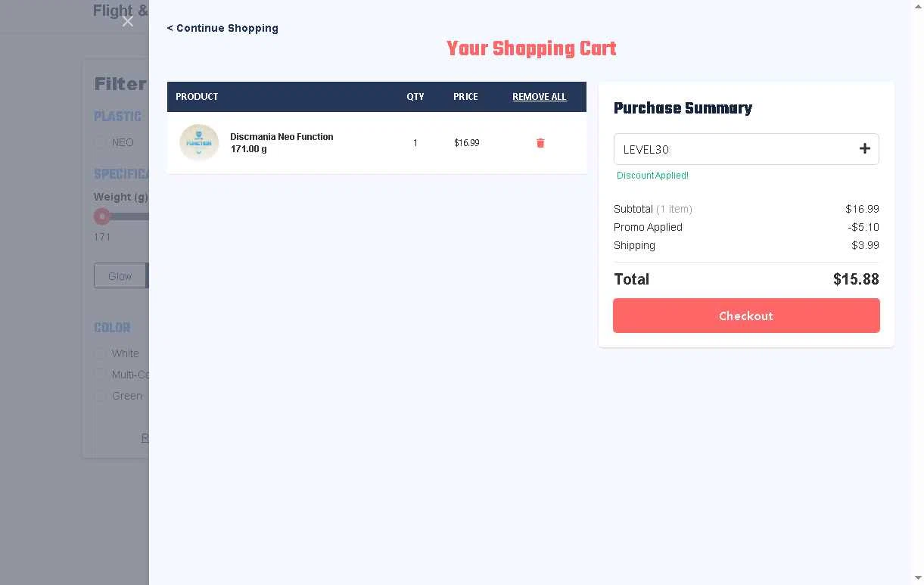Toggle the White color checkbox
The width and height of the screenshot is (924, 585).
click(100, 353)
